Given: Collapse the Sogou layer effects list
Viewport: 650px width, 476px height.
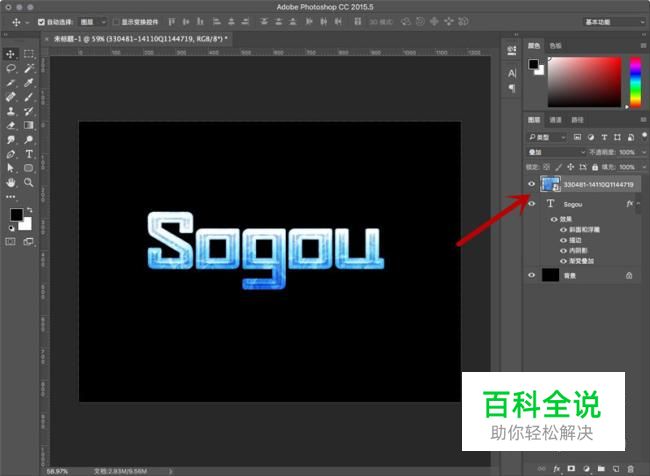Looking at the screenshot, I should coord(639,204).
